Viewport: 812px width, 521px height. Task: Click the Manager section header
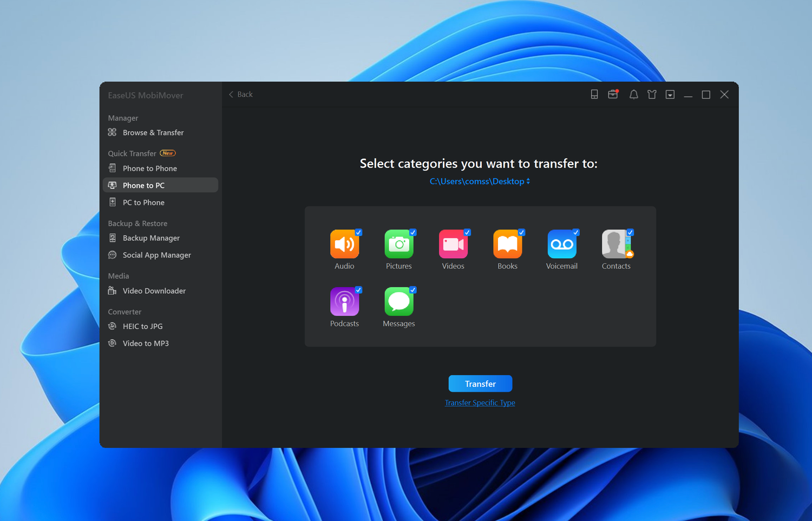tap(123, 118)
